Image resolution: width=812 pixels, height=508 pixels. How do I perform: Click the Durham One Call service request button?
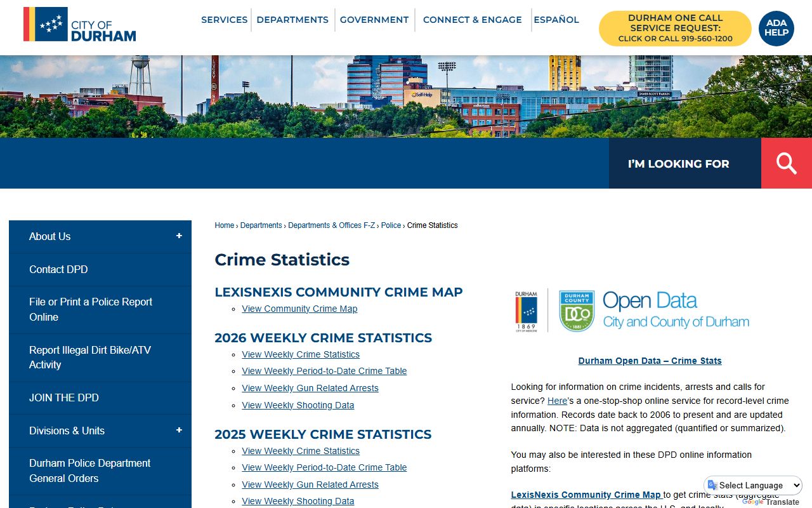tap(676, 28)
